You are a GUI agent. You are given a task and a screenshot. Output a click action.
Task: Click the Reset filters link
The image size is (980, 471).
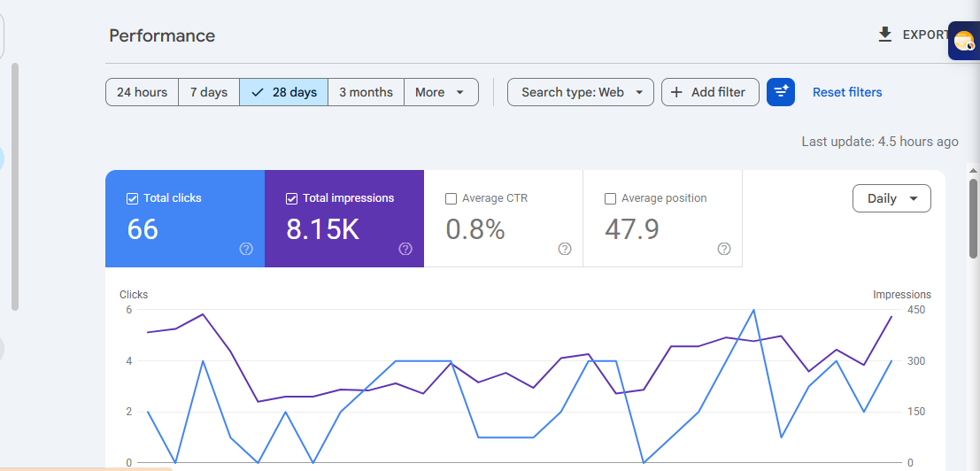(x=847, y=92)
